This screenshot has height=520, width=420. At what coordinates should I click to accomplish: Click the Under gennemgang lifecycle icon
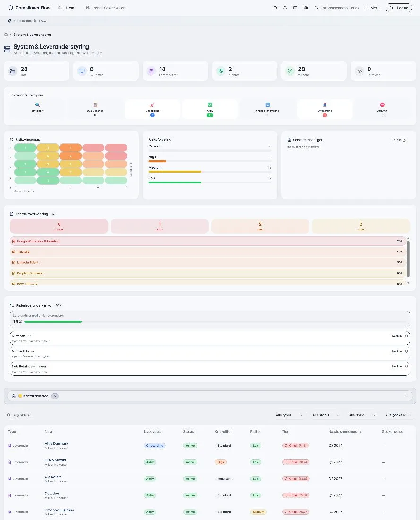[267, 105]
